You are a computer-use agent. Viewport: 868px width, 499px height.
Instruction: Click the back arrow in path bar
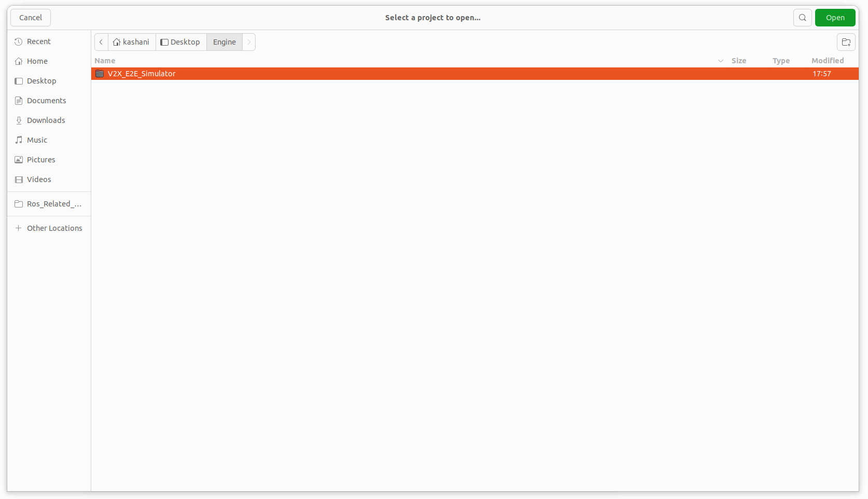point(101,42)
